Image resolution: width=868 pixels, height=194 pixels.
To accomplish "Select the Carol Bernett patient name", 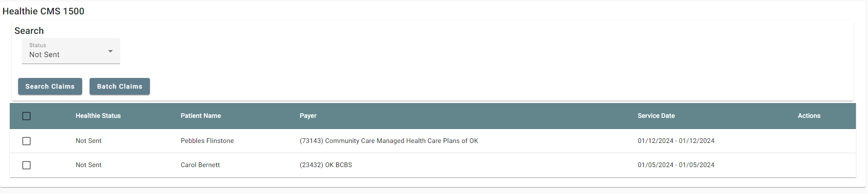I will [200, 165].
